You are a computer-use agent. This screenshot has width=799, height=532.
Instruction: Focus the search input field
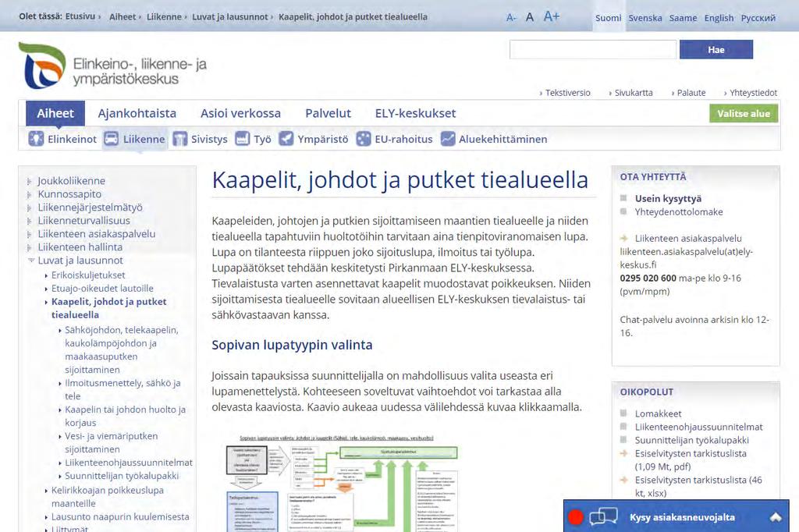[x=593, y=49]
